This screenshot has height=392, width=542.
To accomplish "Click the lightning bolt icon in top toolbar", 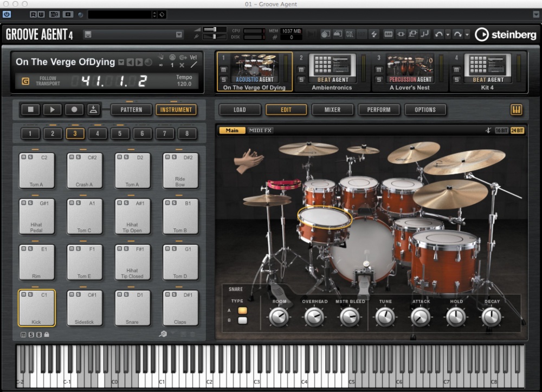I will coord(374,34).
